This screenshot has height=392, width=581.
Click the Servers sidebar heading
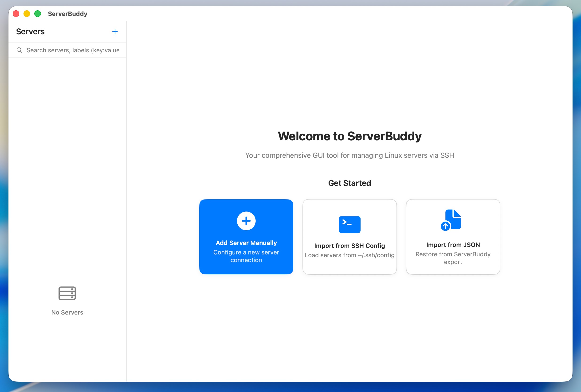30,32
